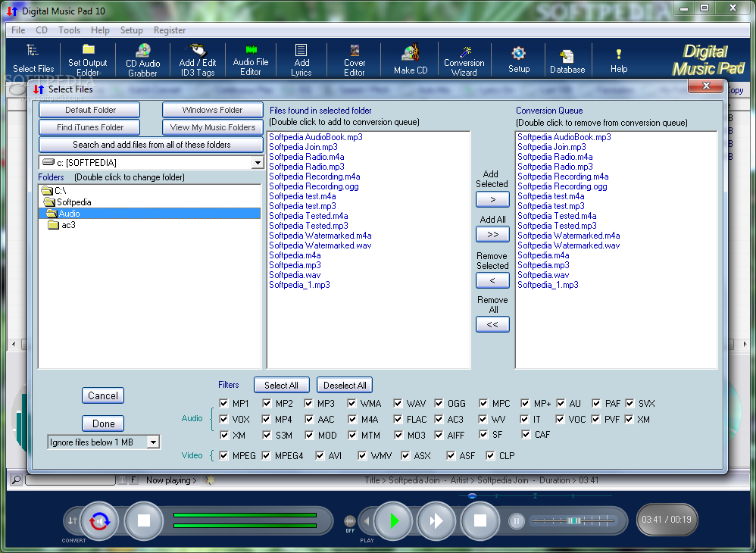Click the Windows Folder button
756x553 pixels.
pos(213,110)
